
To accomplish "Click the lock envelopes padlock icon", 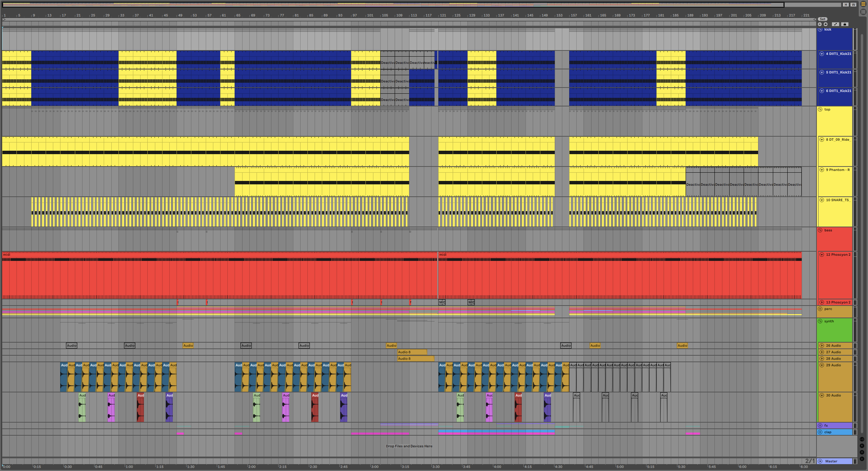I will click(845, 24).
